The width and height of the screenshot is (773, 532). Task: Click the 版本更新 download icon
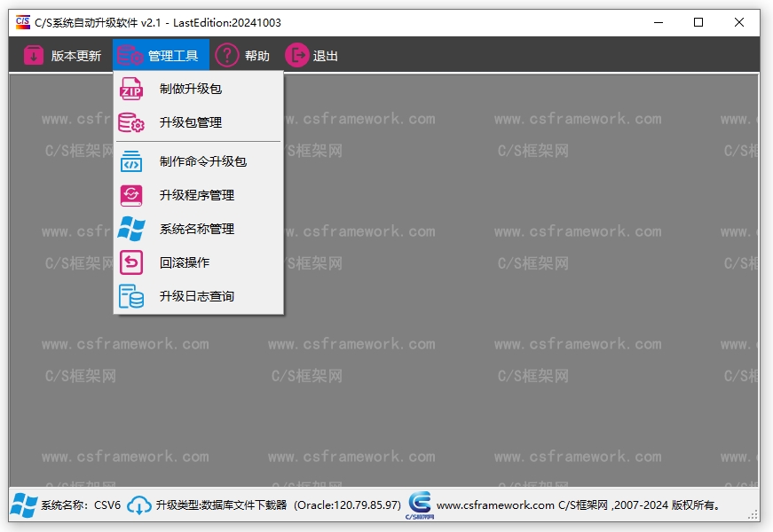pos(34,56)
